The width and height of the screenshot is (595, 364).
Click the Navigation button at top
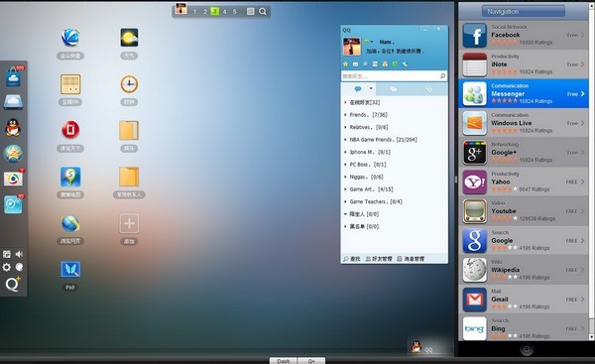click(524, 11)
